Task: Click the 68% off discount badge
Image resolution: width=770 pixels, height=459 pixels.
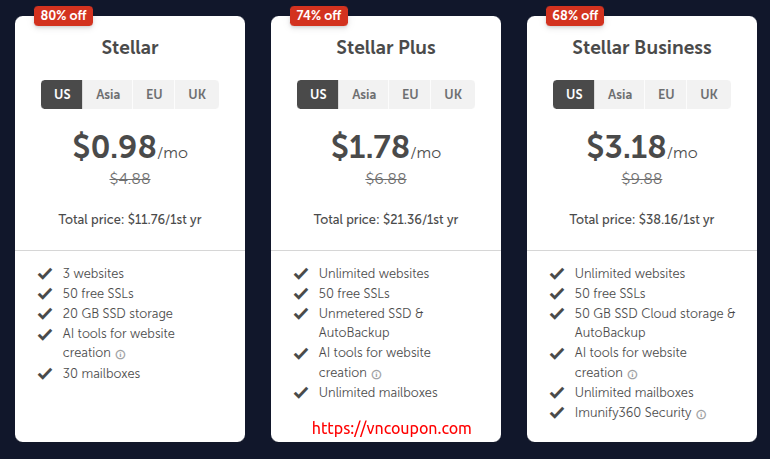Action: pos(574,15)
